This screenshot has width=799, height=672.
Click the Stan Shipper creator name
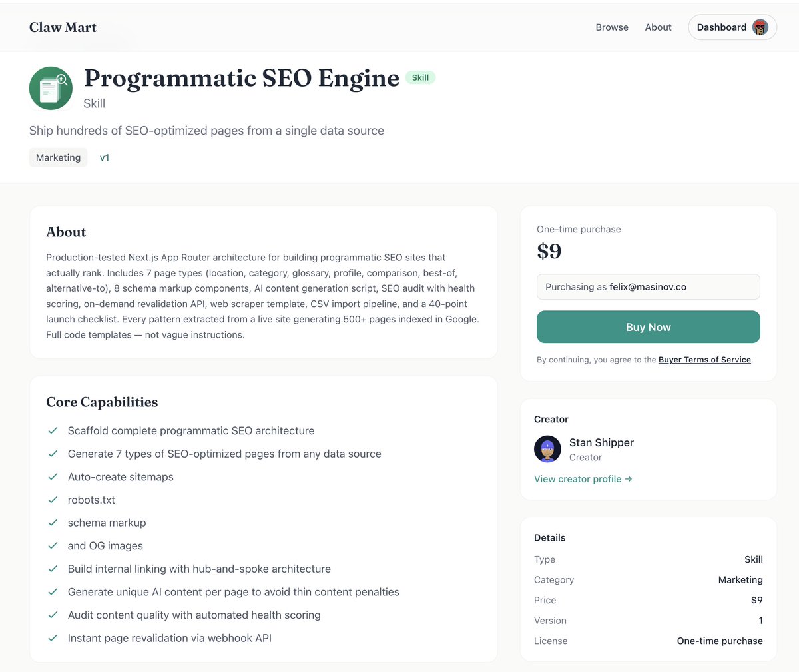601,442
